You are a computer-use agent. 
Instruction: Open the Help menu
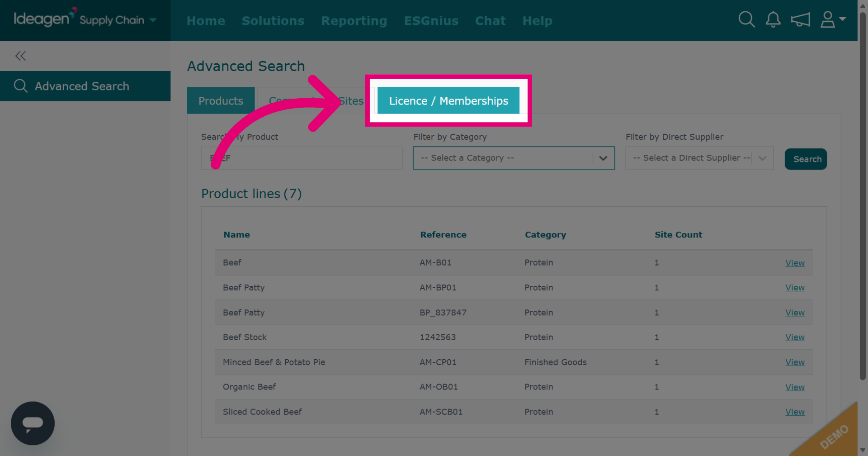(537, 21)
